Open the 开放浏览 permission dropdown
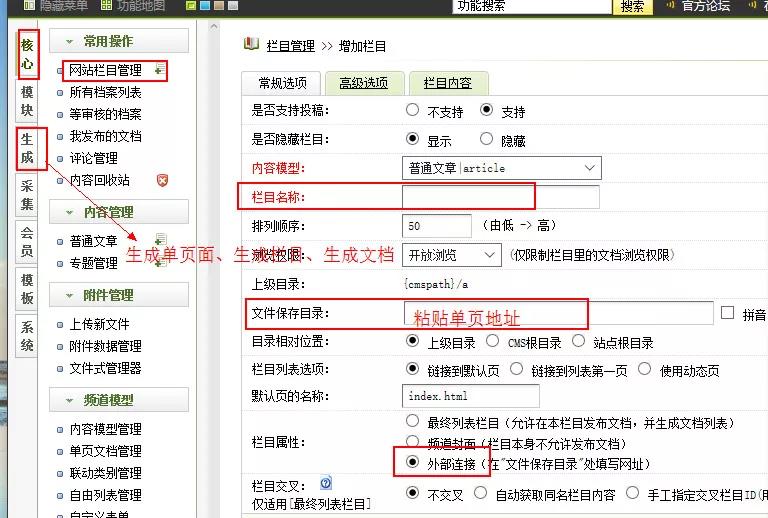The image size is (768, 518). click(452, 255)
